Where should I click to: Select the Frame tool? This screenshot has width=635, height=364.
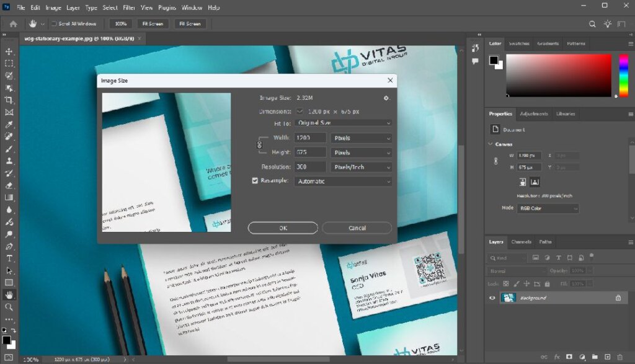tap(9, 112)
